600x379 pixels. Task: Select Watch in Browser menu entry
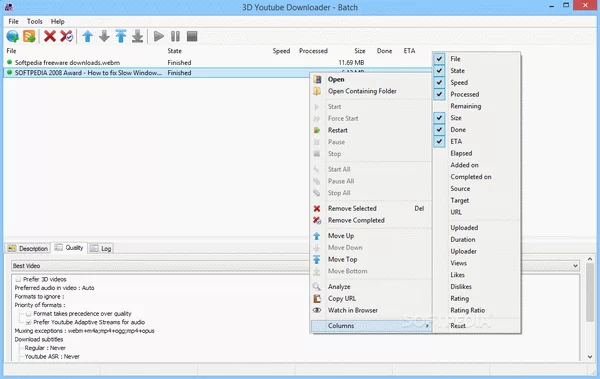(353, 310)
